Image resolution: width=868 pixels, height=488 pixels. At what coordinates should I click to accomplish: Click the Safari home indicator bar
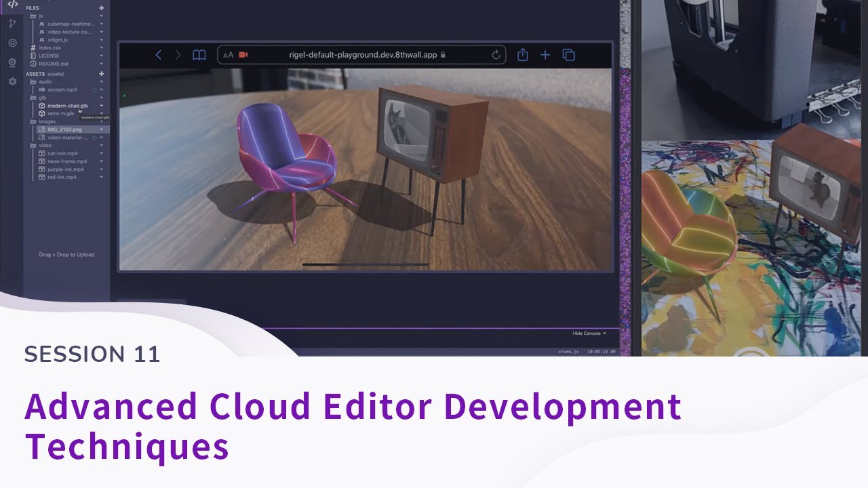click(x=366, y=264)
